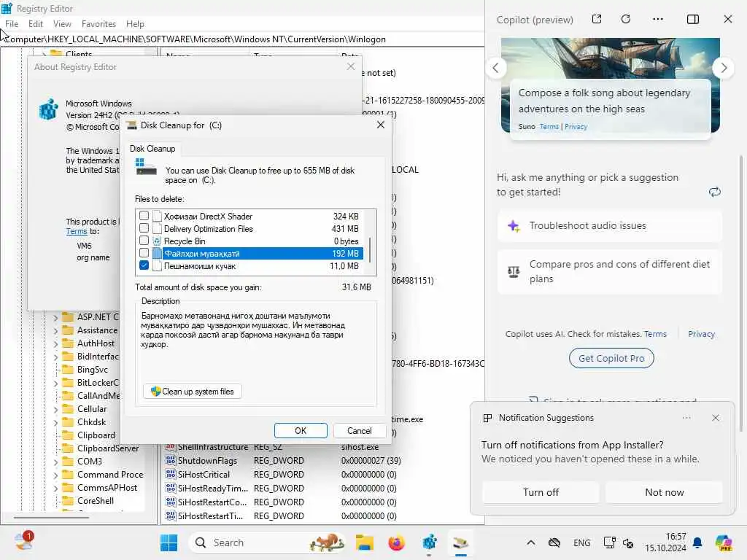Dismiss the Notification Suggestions popup

click(x=716, y=418)
